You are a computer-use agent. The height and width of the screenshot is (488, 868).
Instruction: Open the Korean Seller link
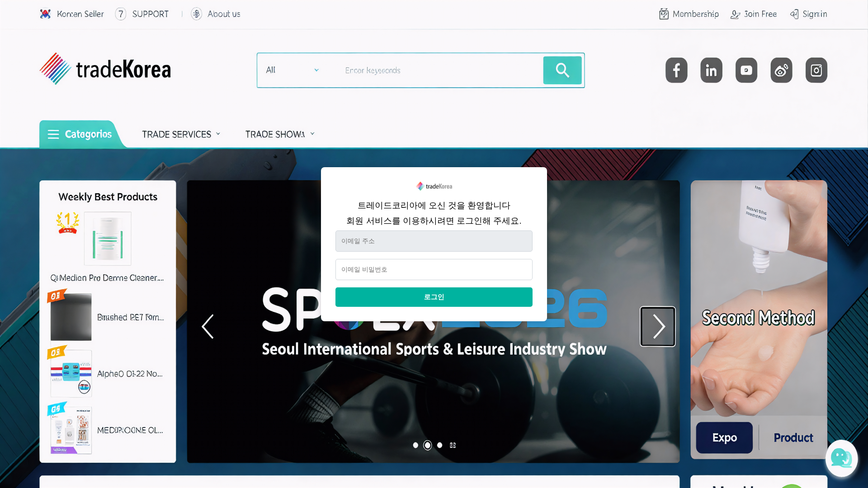tap(80, 14)
